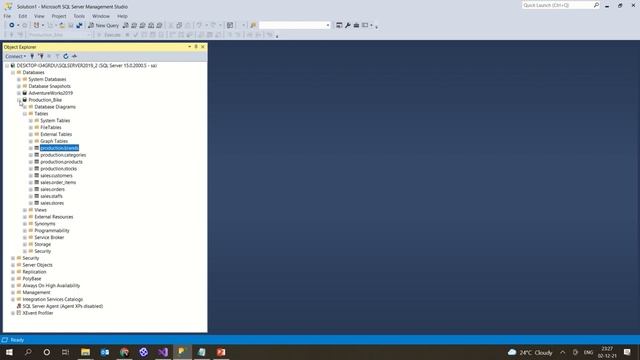640x360 pixels.
Task: Select the sales.stores table
Action: [x=52, y=203]
